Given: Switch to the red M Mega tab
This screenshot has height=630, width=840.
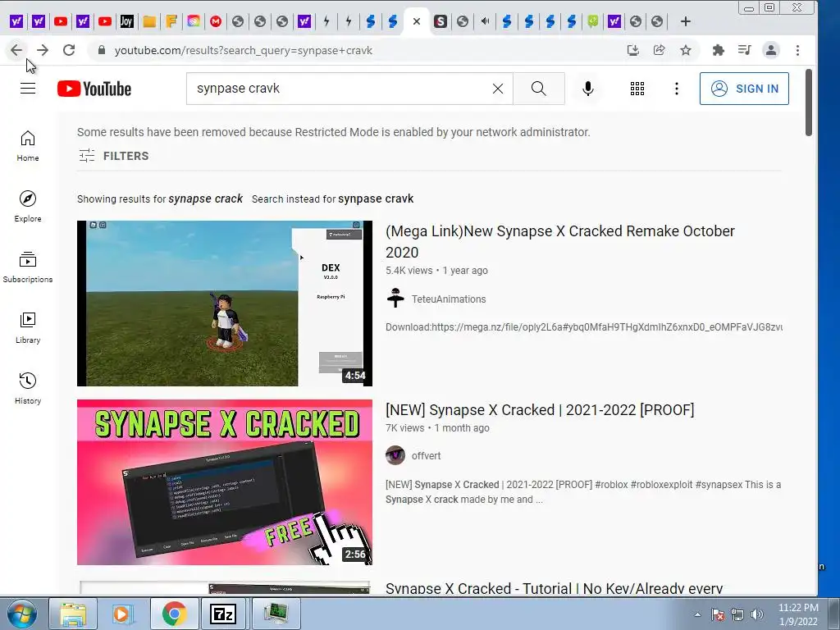Looking at the screenshot, I should [x=216, y=21].
